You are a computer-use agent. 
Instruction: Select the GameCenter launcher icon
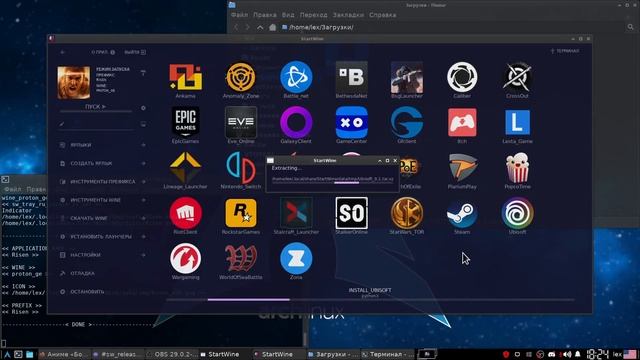click(351, 122)
